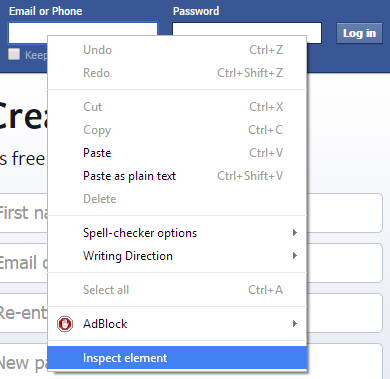Select Paste in the context menu
This screenshot has height=379, width=390.
click(x=177, y=153)
